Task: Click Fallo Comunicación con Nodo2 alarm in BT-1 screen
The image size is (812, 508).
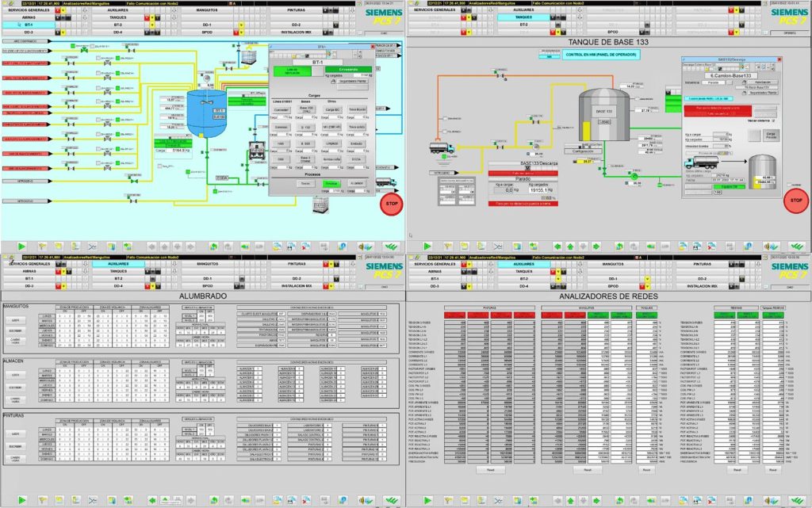Action: tap(153, 3)
